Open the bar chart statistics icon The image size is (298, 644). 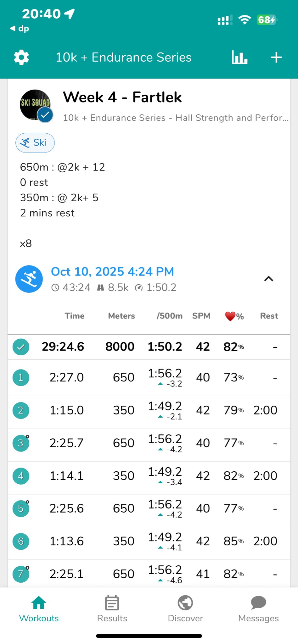click(x=239, y=58)
